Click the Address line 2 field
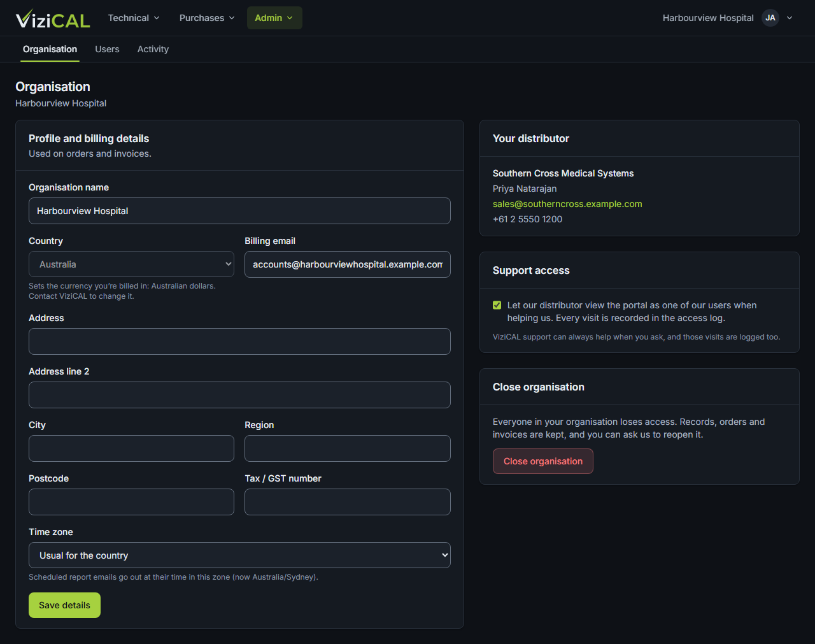This screenshot has width=815, height=644. coord(239,395)
